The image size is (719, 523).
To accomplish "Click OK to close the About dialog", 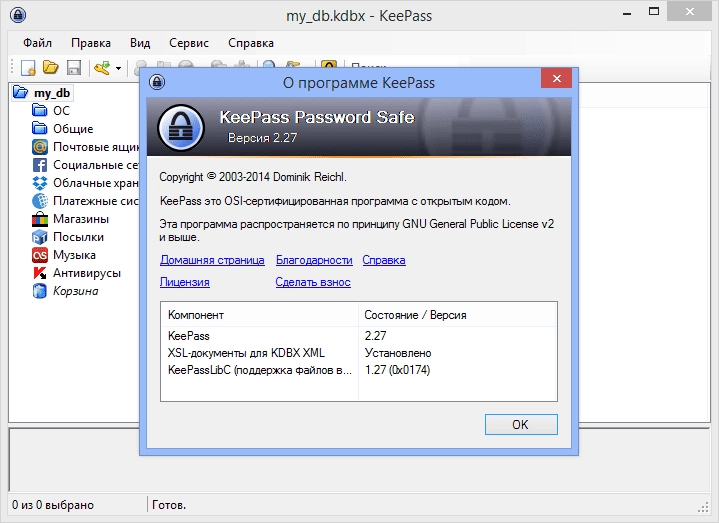I will (521, 424).
